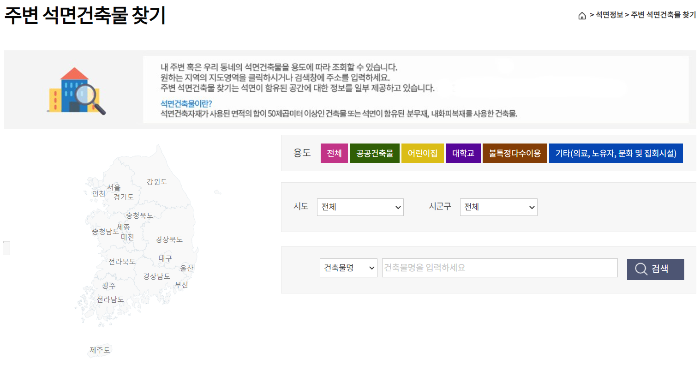The height and width of the screenshot is (365, 700).
Task: Filter by 어린이집 usage
Action: coord(422,153)
